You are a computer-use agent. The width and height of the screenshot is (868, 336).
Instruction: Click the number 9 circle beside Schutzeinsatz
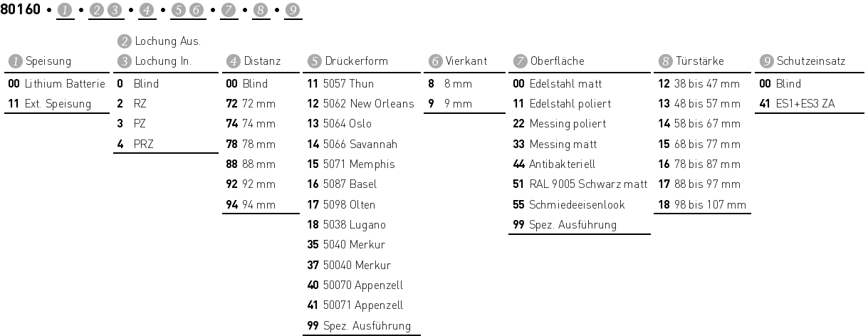[768, 62]
